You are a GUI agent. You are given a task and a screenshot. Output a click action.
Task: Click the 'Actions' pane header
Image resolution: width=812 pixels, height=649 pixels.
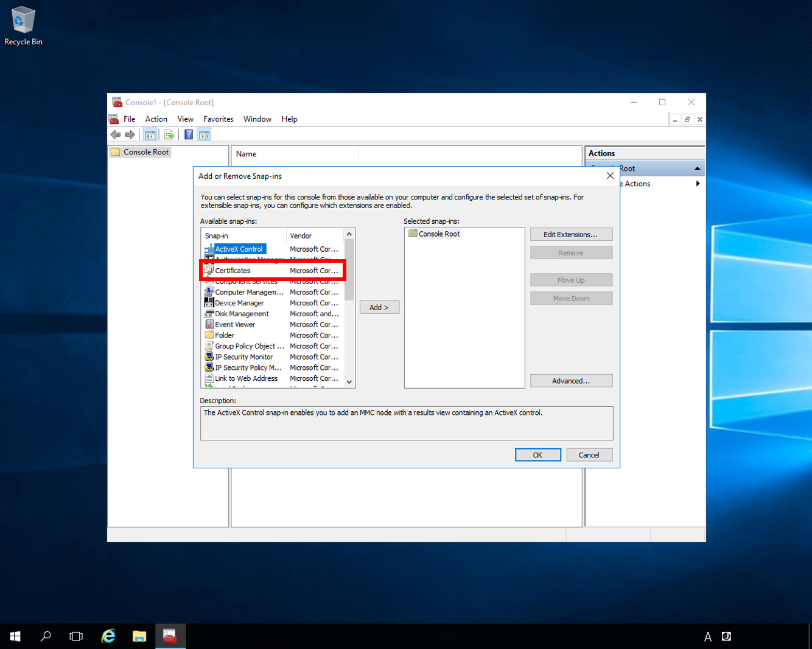click(645, 153)
